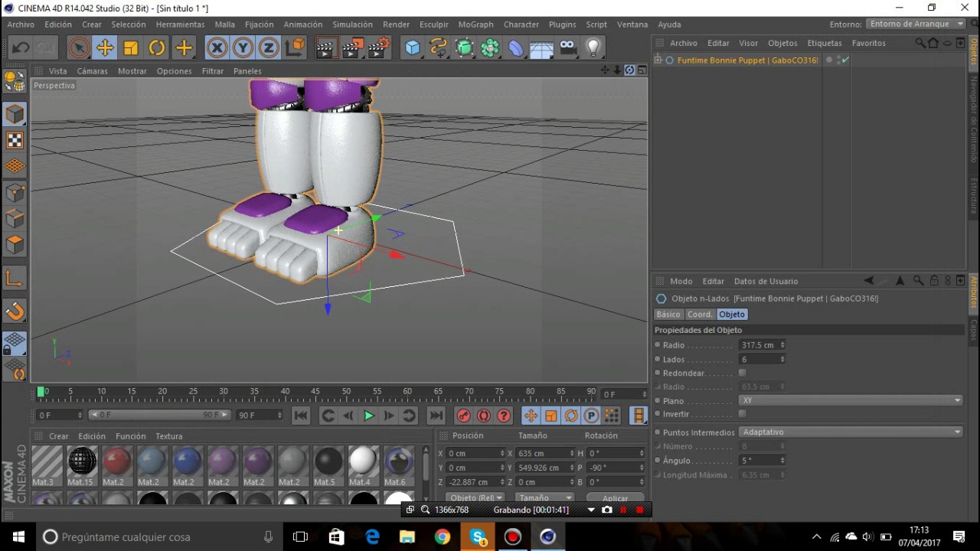
Task: Add a Cube primitive object
Action: click(413, 48)
